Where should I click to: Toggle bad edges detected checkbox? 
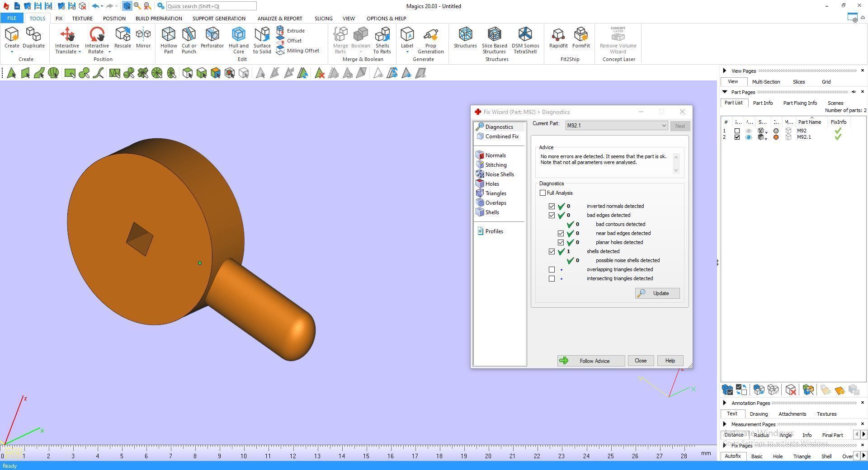click(552, 215)
